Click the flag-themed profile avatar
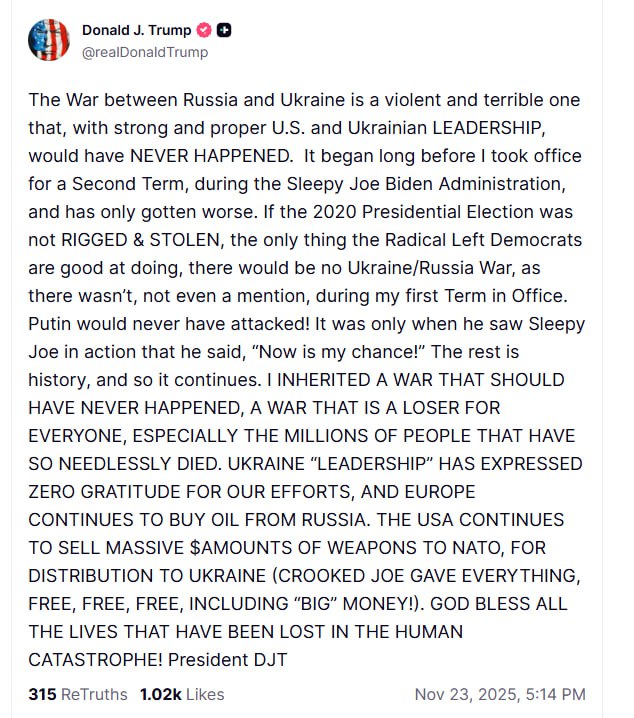This screenshot has width=634, height=718. [x=48, y=40]
